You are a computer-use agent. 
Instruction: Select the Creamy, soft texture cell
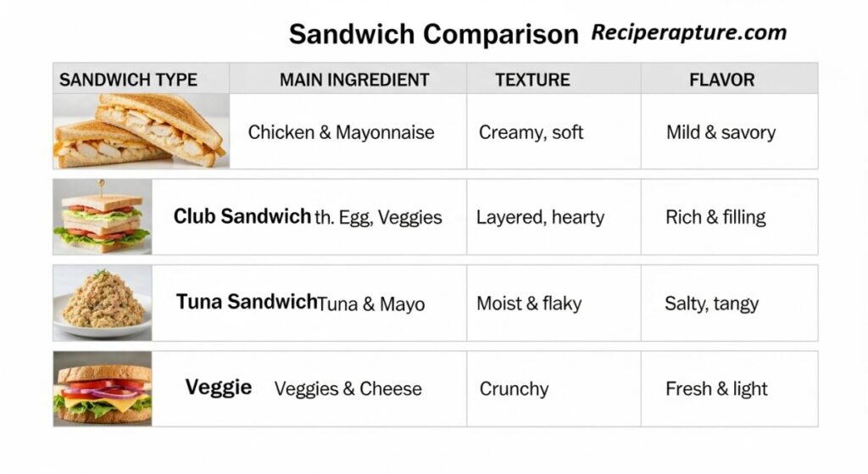tap(531, 132)
